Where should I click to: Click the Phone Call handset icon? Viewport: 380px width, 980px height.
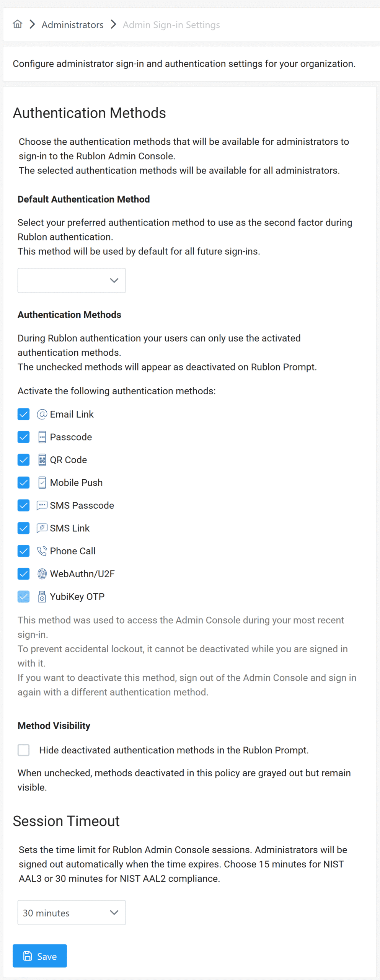pos(42,551)
